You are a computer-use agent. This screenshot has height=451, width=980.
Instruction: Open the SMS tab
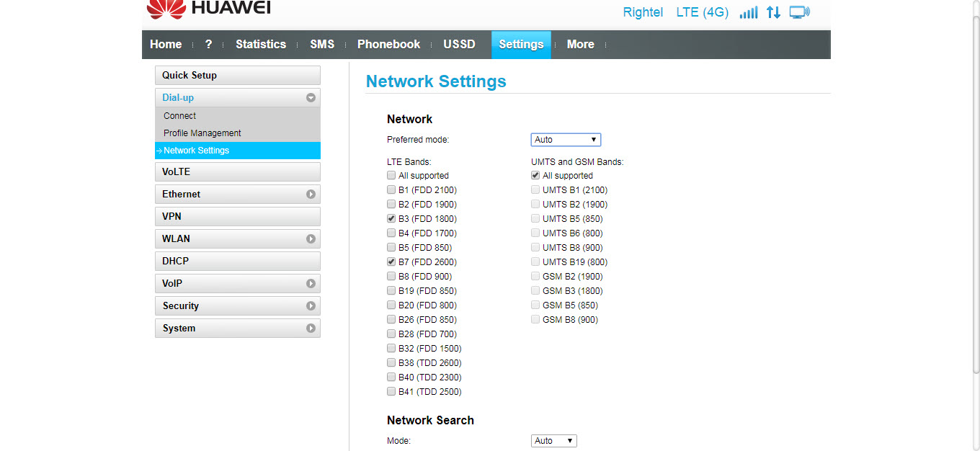[322, 44]
